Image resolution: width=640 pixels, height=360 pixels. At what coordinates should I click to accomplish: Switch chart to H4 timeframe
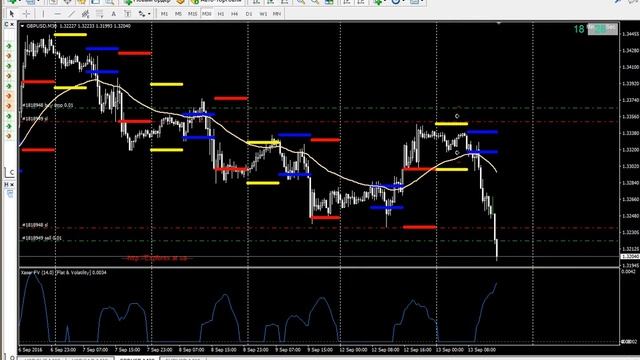click(x=234, y=14)
